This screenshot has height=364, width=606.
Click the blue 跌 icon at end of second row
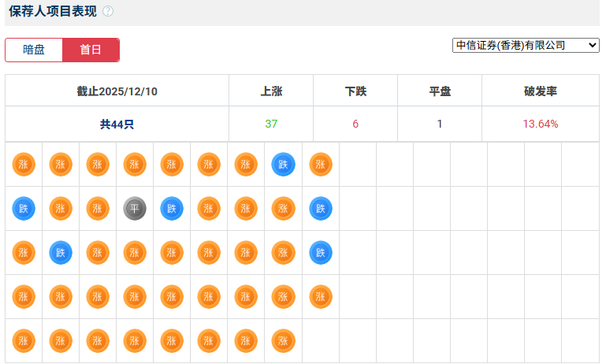pyautogui.click(x=320, y=209)
